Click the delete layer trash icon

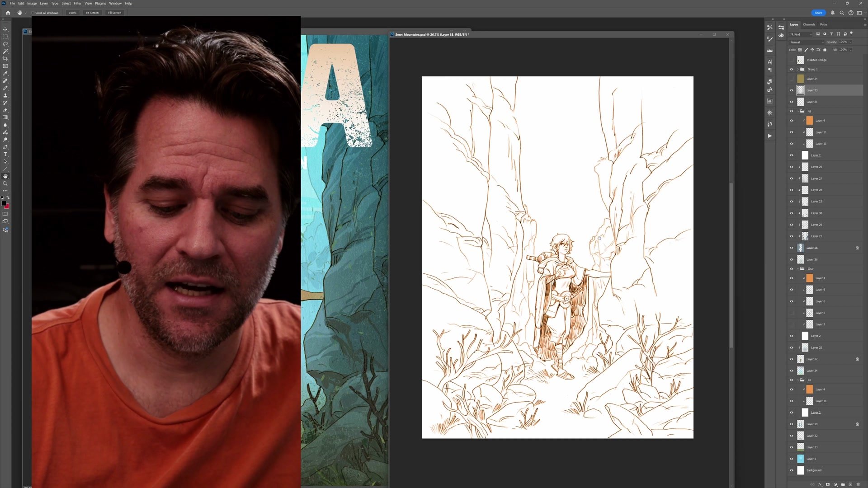(x=858, y=484)
